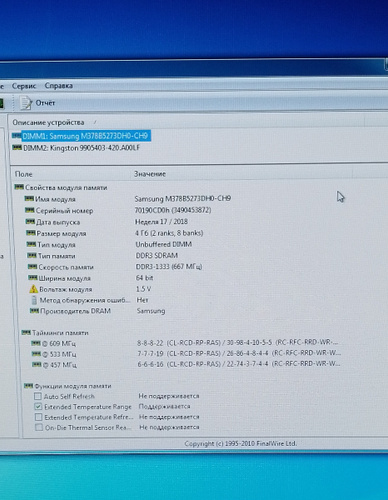
Task: Select the Имя модуля field label
Action: click(x=55, y=199)
